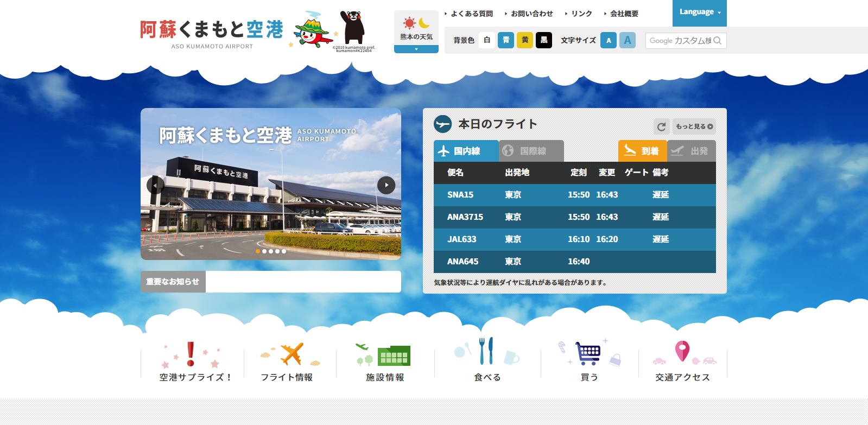
Task: Set background color to yellow (黄)
Action: [x=525, y=40]
